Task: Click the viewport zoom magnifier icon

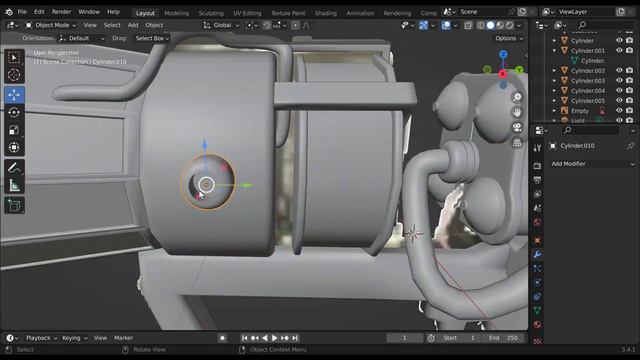Action: pyautogui.click(x=517, y=97)
